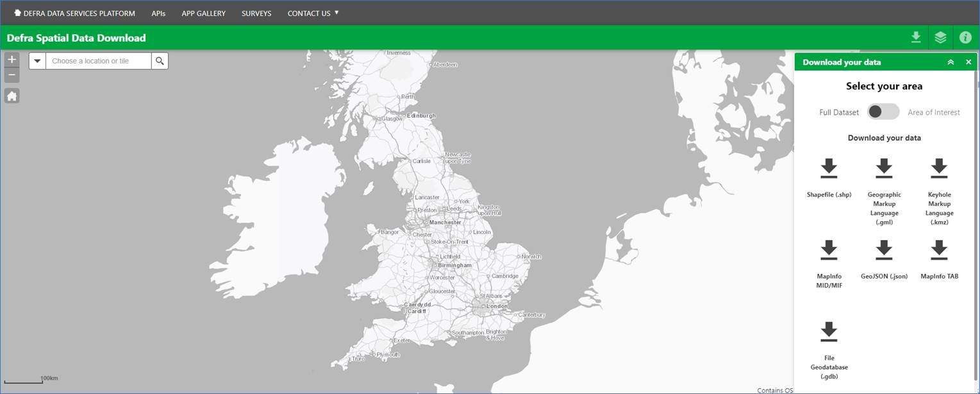The image size is (980, 394).
Task: Return map to home extent
Action: point(12,96)
